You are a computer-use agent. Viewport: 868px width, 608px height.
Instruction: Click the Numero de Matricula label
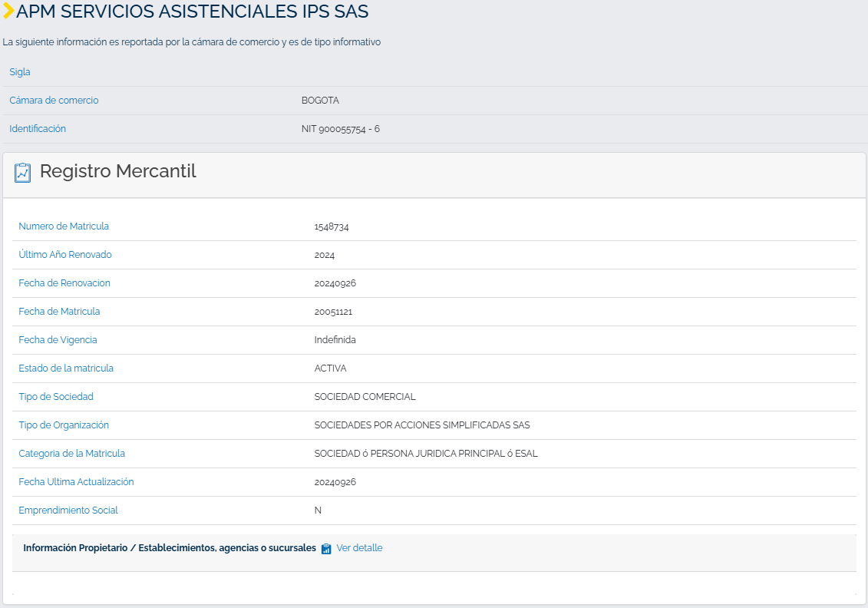(64, 226)
